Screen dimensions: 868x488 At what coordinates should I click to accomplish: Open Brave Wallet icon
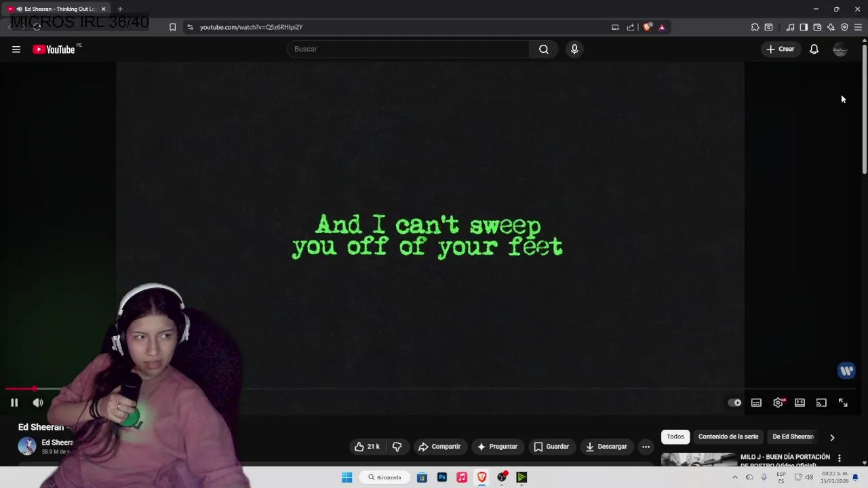click(x=817, y=27)
